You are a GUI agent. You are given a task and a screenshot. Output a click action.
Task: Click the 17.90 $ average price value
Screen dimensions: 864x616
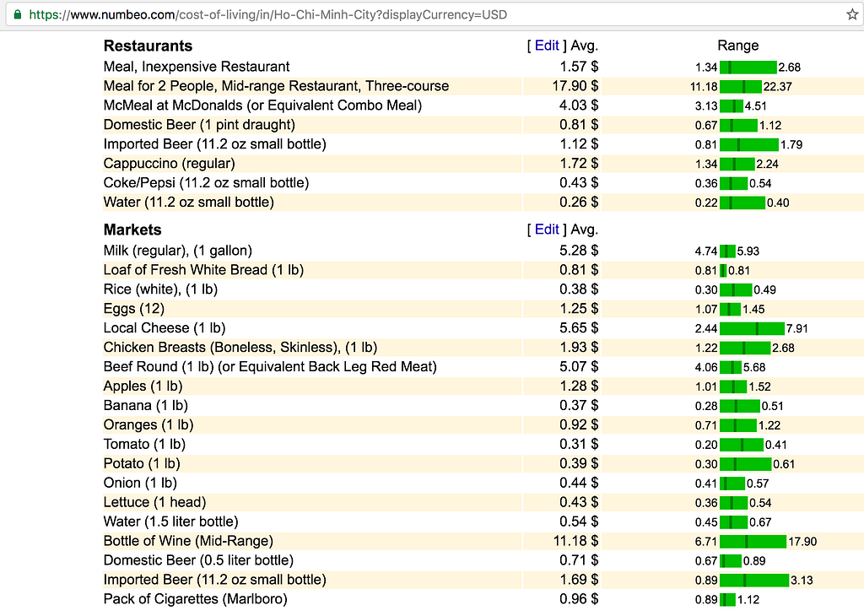(575, 86)
